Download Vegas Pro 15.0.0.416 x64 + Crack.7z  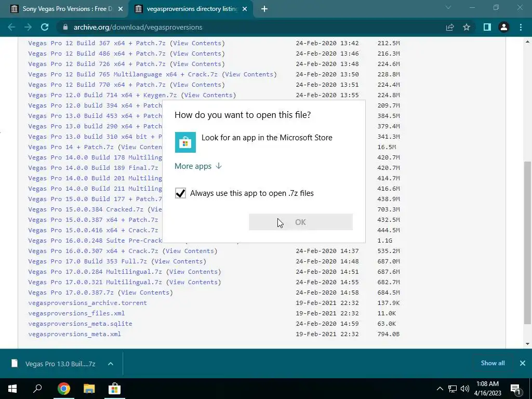(93, 230)
